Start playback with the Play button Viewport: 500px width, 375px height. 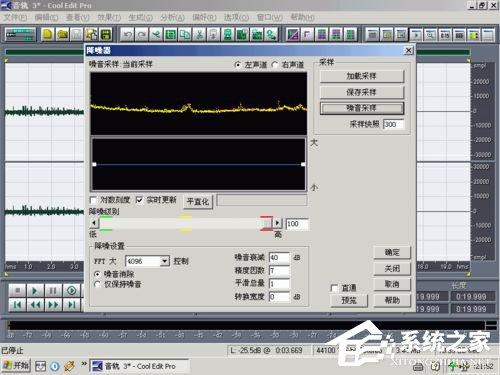click(35, 291)
